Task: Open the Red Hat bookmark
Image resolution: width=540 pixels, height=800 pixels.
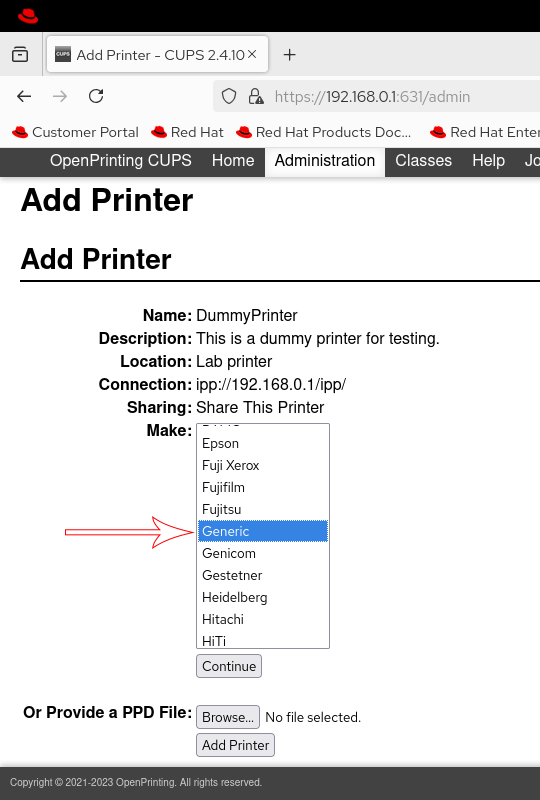Action: coord(187,132)
